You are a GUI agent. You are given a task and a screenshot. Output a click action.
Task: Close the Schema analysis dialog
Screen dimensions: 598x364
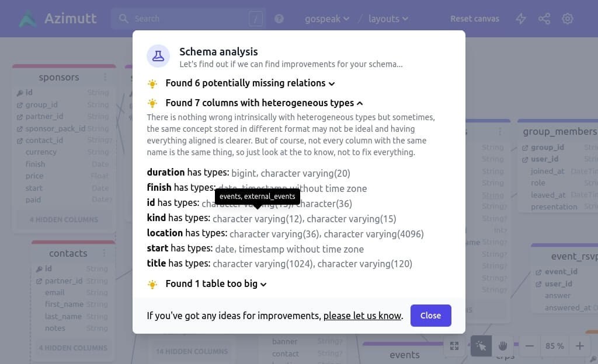tap(430, 316)
